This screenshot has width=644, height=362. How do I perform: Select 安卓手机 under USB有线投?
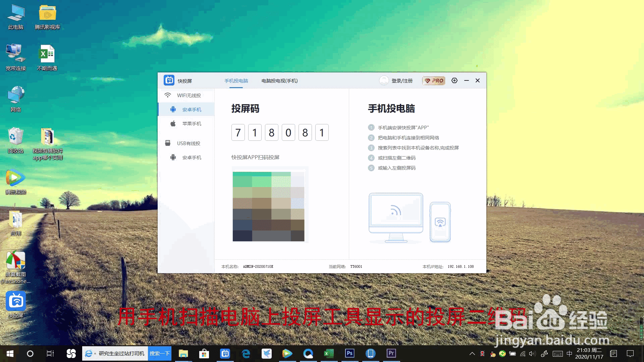click(x=192, y=158)
